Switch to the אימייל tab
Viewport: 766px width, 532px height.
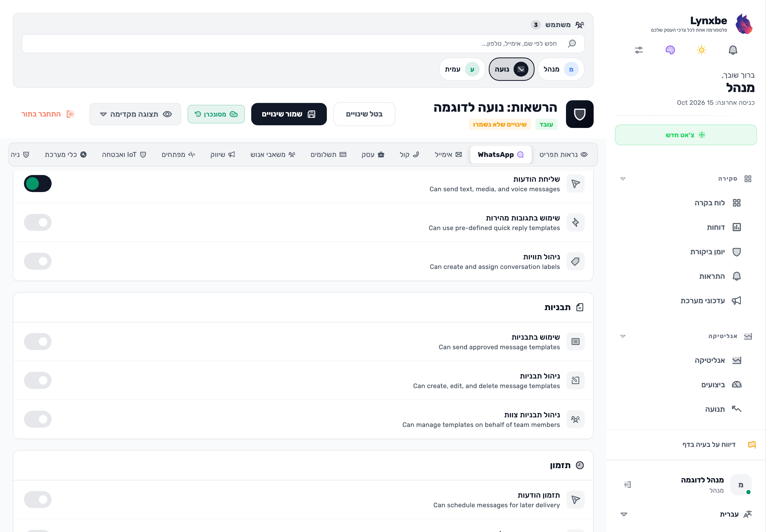point(448,154)
